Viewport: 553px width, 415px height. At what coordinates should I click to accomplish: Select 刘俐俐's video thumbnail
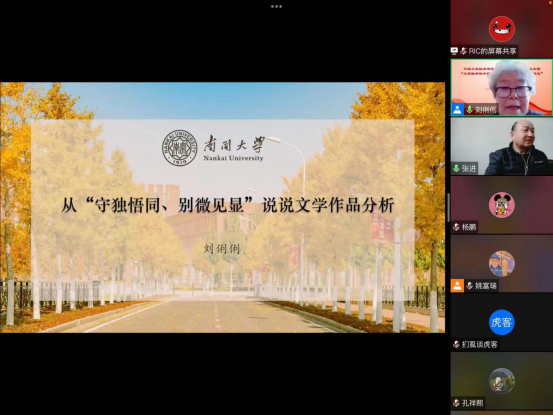point(502,87)
